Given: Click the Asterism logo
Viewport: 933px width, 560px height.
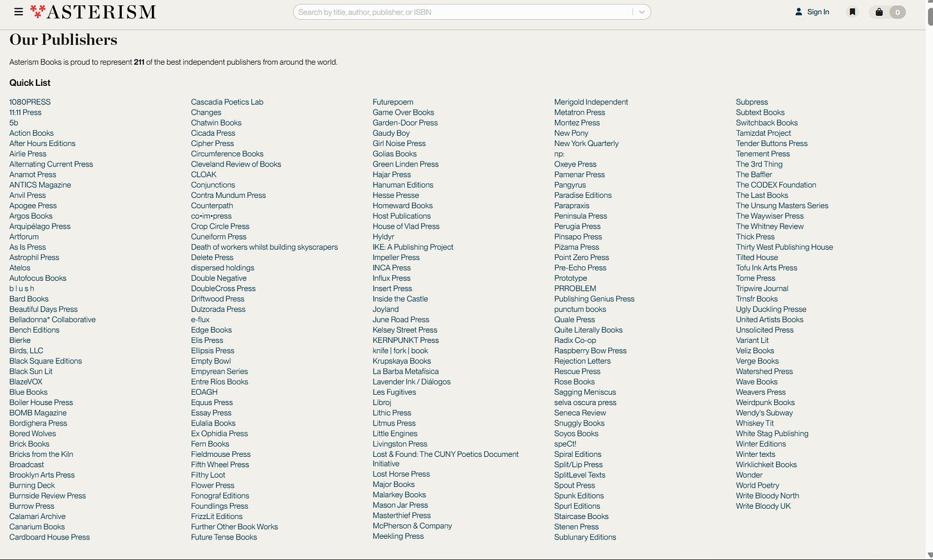Looking at the screenshot, I should coord(93,12).
